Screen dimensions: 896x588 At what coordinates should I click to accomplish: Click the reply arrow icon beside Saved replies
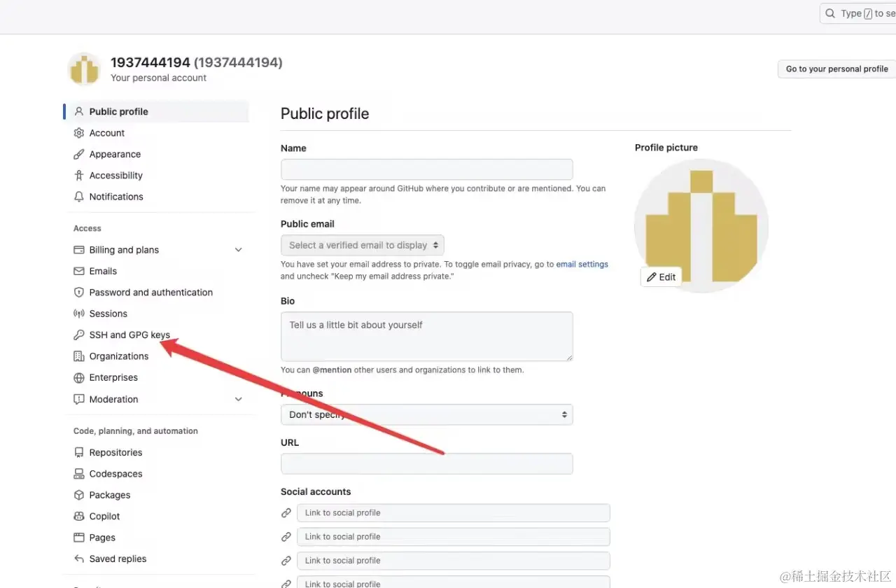79,559
